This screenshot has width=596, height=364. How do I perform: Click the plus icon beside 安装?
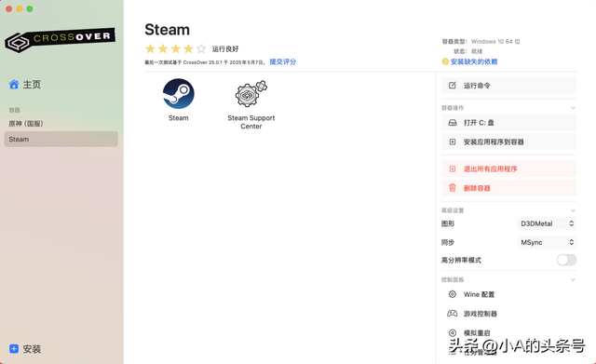coord(14,349)
